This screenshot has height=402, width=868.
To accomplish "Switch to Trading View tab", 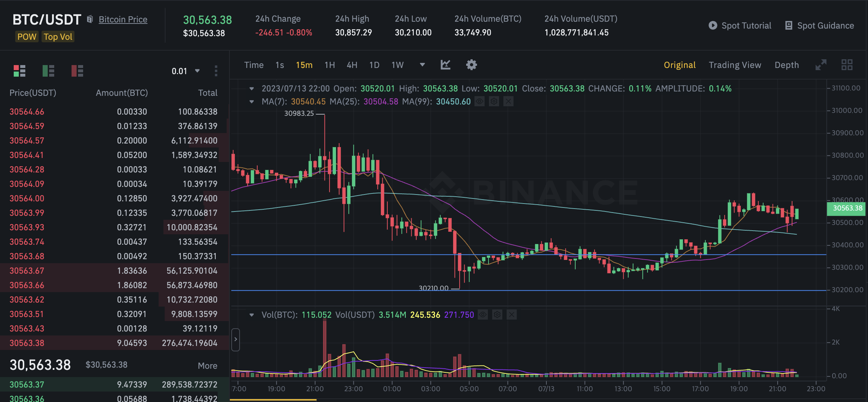I will (735, 65).
